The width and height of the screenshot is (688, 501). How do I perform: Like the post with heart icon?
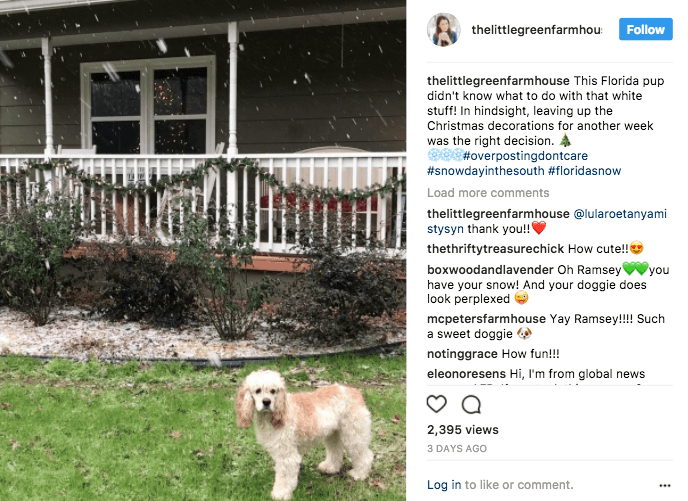437,404
